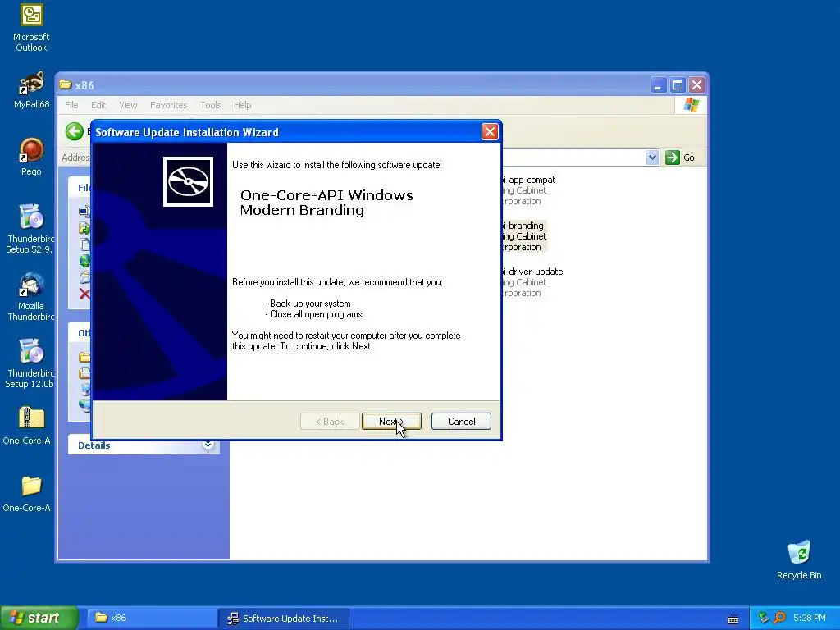Screen dimensions: 840x630
Task: Open Mozilla Thunderbird desktop shortcut
Action: (x=30, y=296)
